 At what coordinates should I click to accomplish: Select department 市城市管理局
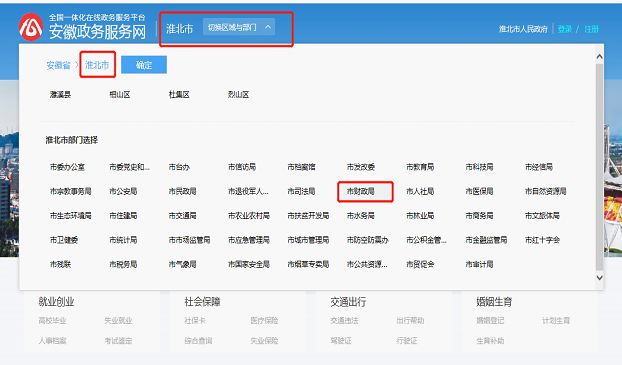tap(308, 240)
